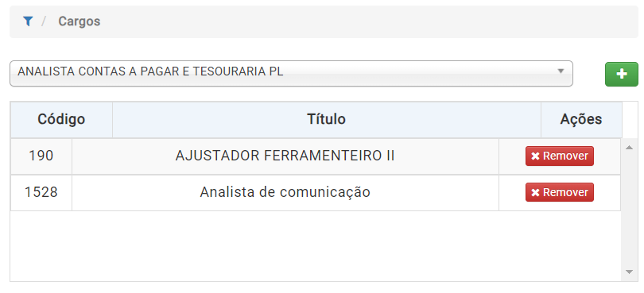Screen dimensions: 644x293
Task: Click X icon on Analista de comunicação Remover
Action: click(535, 192)
